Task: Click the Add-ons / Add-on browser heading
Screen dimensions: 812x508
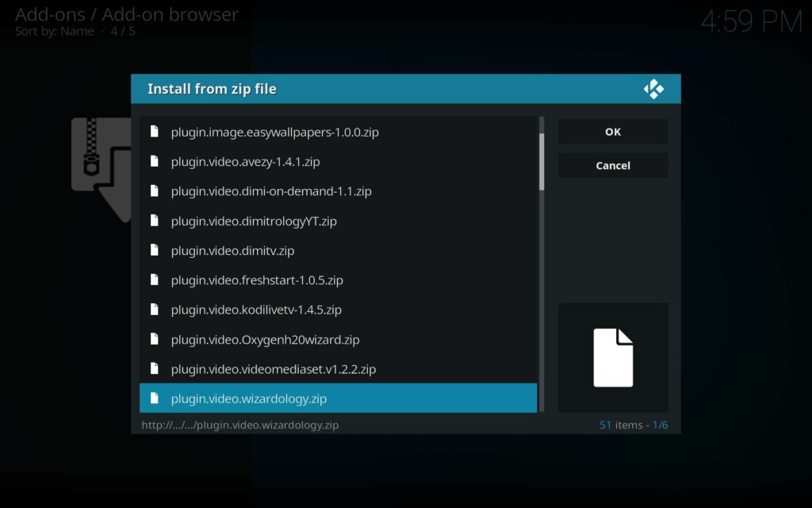Action: tap(127, 14)
